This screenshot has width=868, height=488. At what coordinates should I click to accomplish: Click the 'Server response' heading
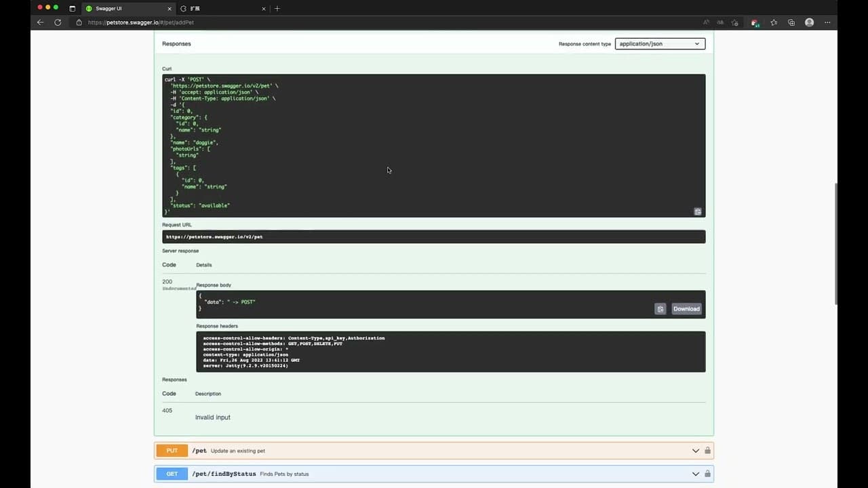pos(180,251)
